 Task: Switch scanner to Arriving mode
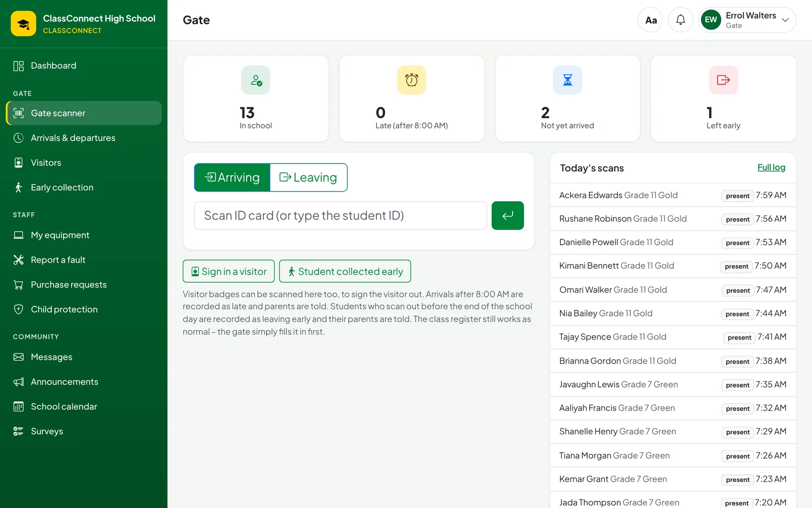[x=232, y=177]
